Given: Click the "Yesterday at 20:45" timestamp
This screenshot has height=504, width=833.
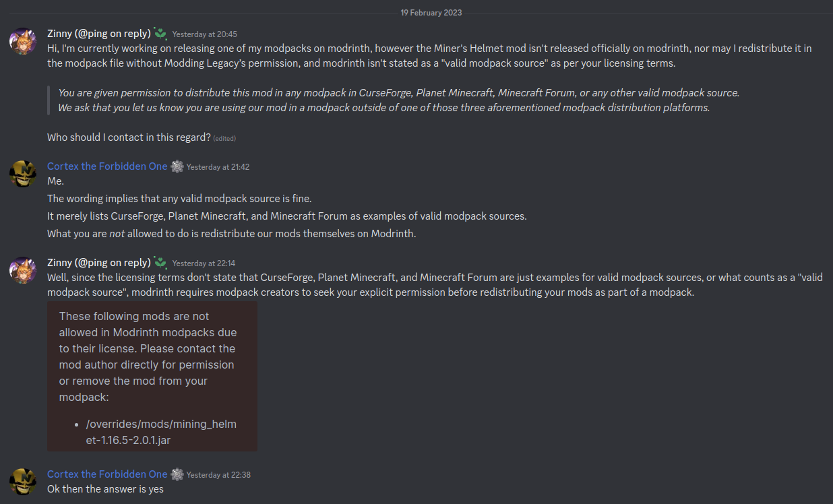Looking at the screenshot, I should coord(204,34).
